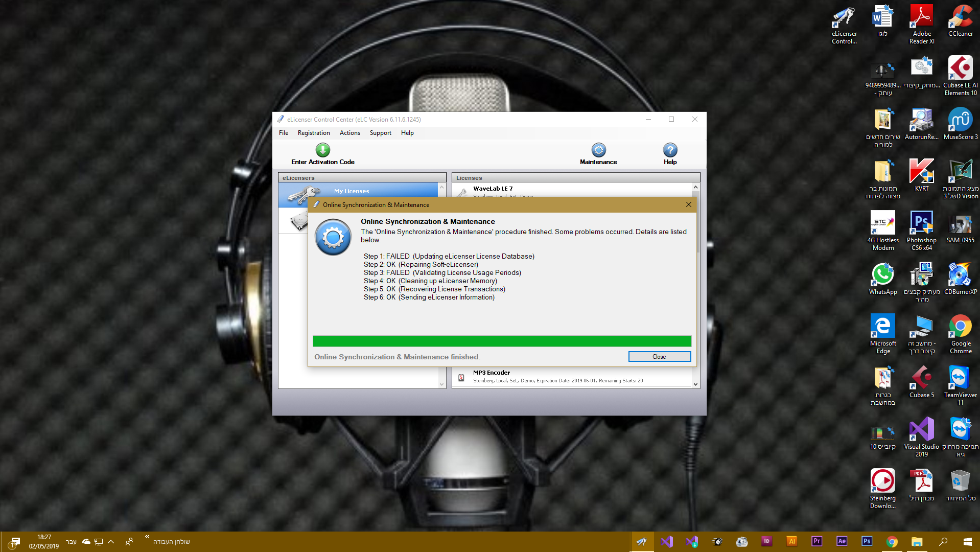Screen dimensions: 980x552
Task: Open File Explorer from the taskbar
Action: [x=917, y=542]
